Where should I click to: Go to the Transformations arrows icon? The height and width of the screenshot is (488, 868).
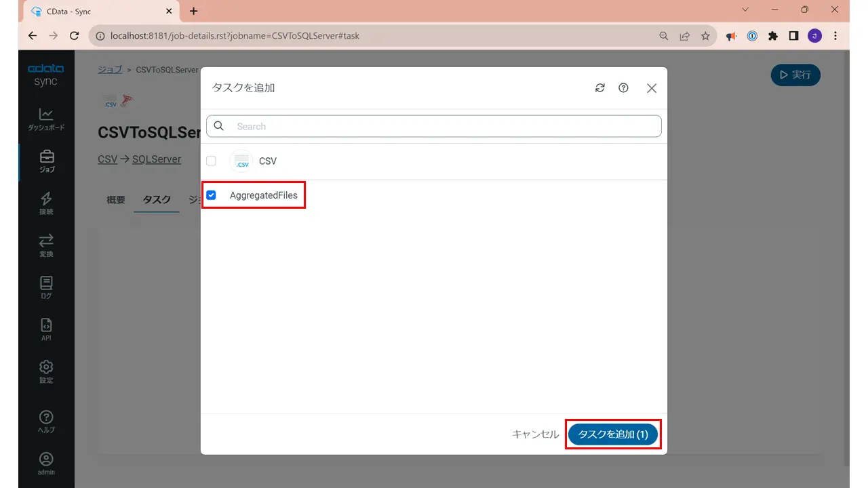click(46, 241)
